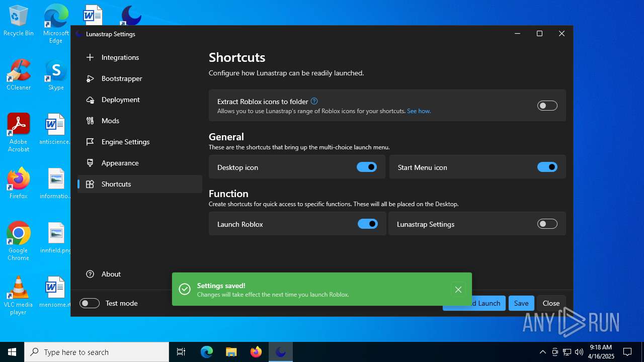Select the Firefox desktop shortcut
644x362 pixels.
click(19, 184)
